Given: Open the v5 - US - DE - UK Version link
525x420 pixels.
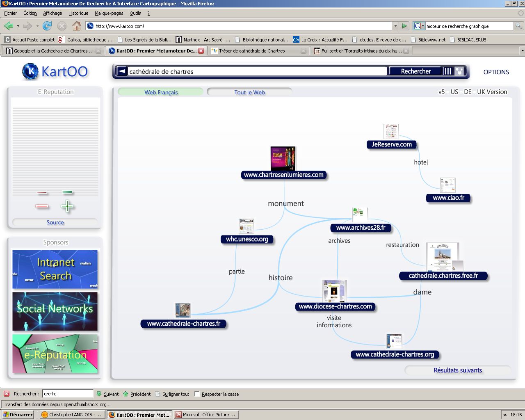Looking at the screenshot, I should coord(472,92).
